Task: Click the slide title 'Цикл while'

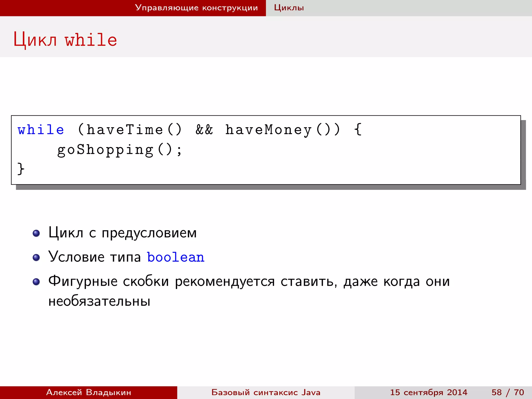Action: [x=65, y=40]
